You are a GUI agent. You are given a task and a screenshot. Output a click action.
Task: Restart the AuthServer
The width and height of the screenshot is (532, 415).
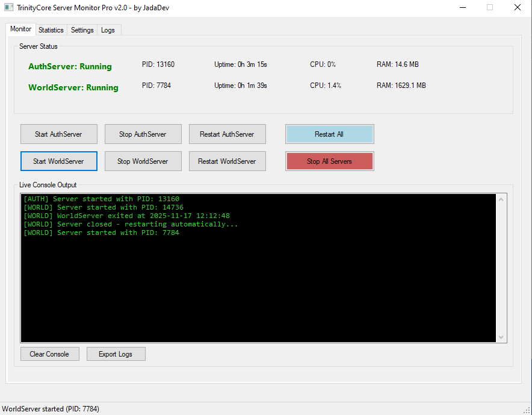click(x=227, y=134)
